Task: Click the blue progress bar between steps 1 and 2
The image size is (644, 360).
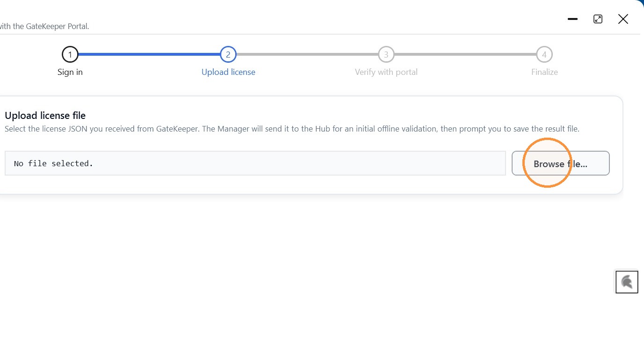Action: (x=149, y=55)
